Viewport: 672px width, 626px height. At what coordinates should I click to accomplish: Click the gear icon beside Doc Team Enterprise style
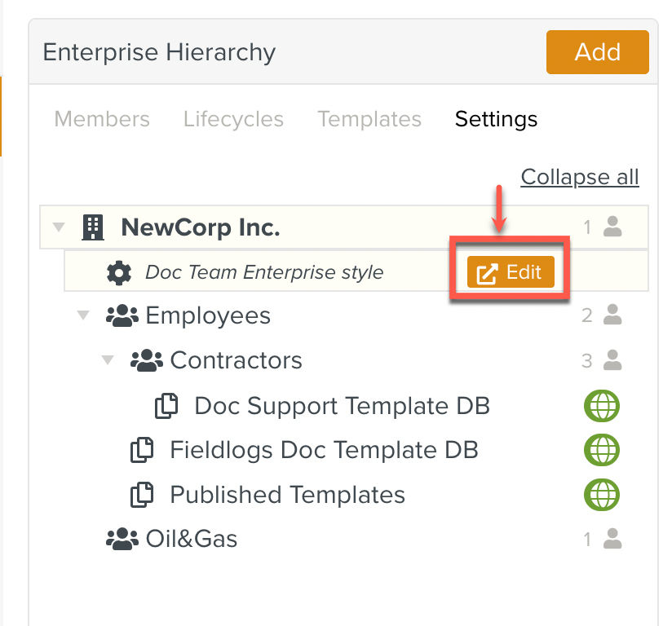[119, 272]
